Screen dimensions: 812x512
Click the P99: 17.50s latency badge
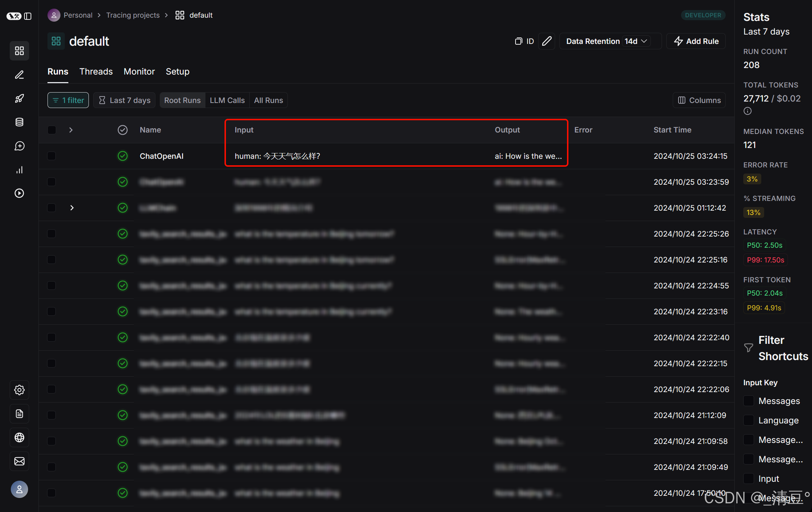click(766, 260)
